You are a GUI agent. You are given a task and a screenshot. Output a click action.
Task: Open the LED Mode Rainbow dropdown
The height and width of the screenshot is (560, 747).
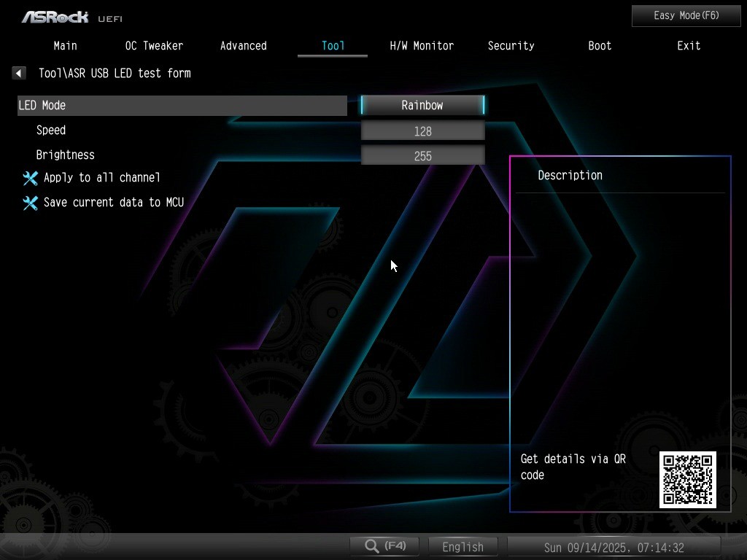[x=422, y=106]
